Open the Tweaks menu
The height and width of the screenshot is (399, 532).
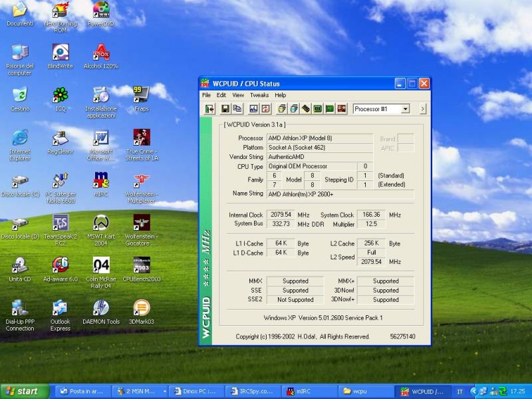[x=259, y=95]
